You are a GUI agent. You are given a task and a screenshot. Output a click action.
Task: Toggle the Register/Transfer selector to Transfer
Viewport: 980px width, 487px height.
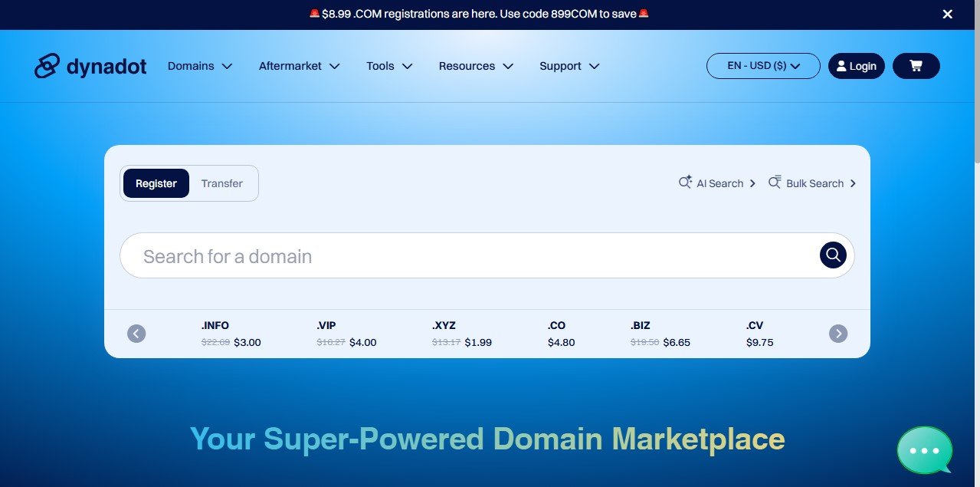[x=221, y=183]
